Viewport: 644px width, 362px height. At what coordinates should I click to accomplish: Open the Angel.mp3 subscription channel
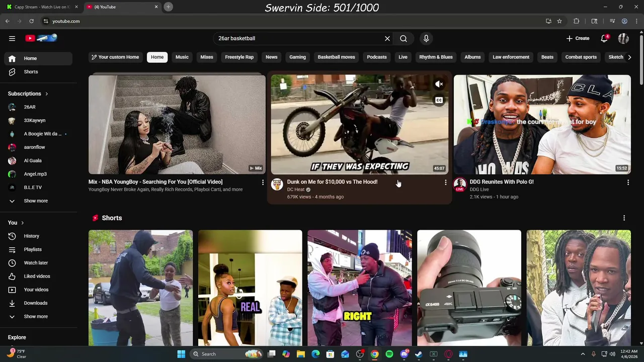38,174
